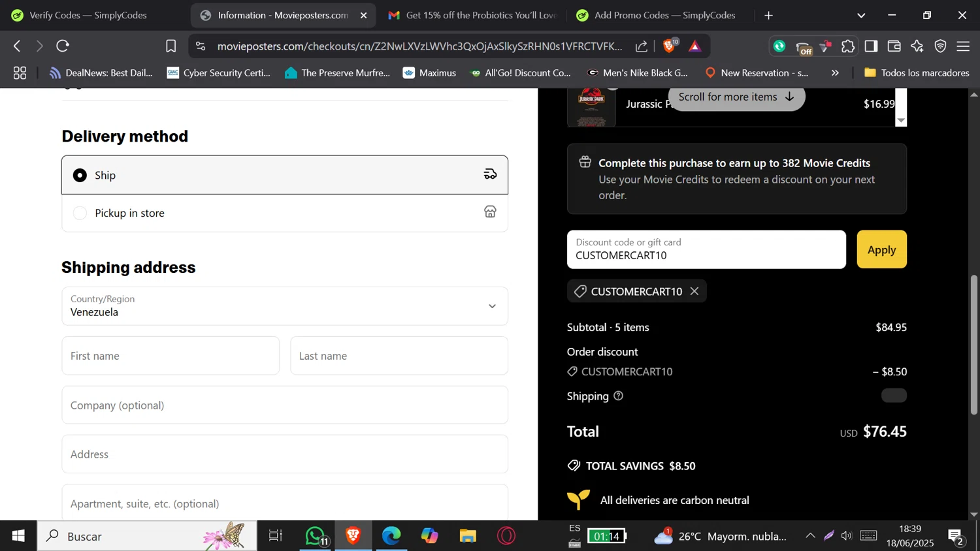This screenshot has height=551, width=980.
Task: Click scroll-down arrow in order items list
Action: pyautogui.click(x=901, y=121)
